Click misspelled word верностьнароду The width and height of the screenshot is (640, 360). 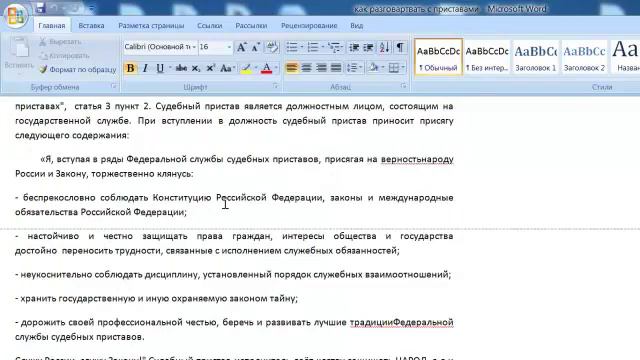[x=417, y=159]
